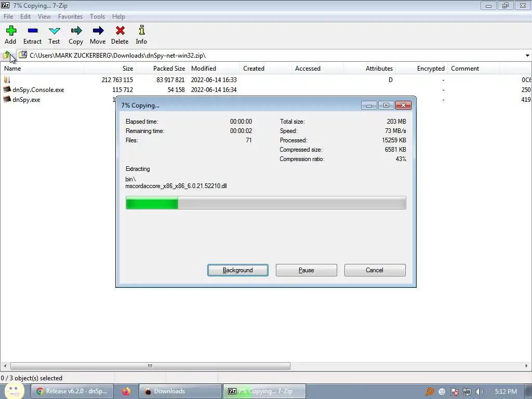Sort by Packed Size column header
This screenshot has width=532, height=399.
162,68
